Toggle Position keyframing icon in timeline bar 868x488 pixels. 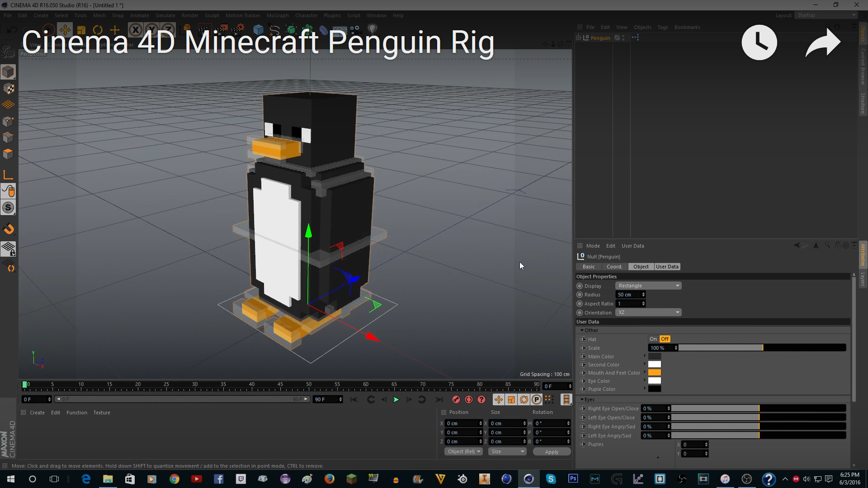pos(499,399)
